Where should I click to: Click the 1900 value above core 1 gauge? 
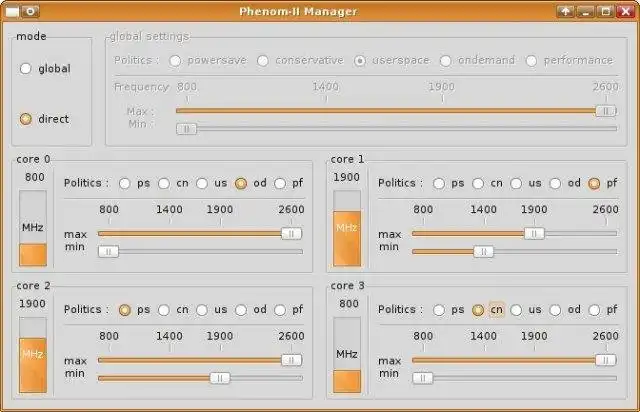coord(347,177)
